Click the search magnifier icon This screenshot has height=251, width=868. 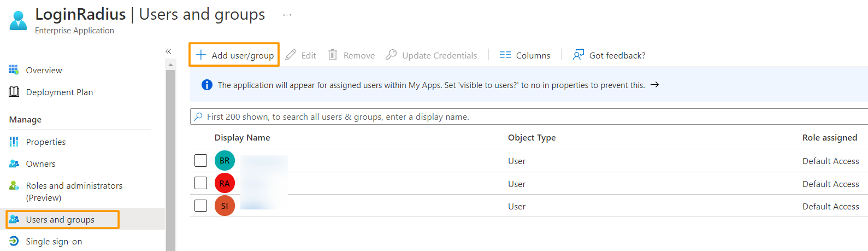[x=198, y=116]
